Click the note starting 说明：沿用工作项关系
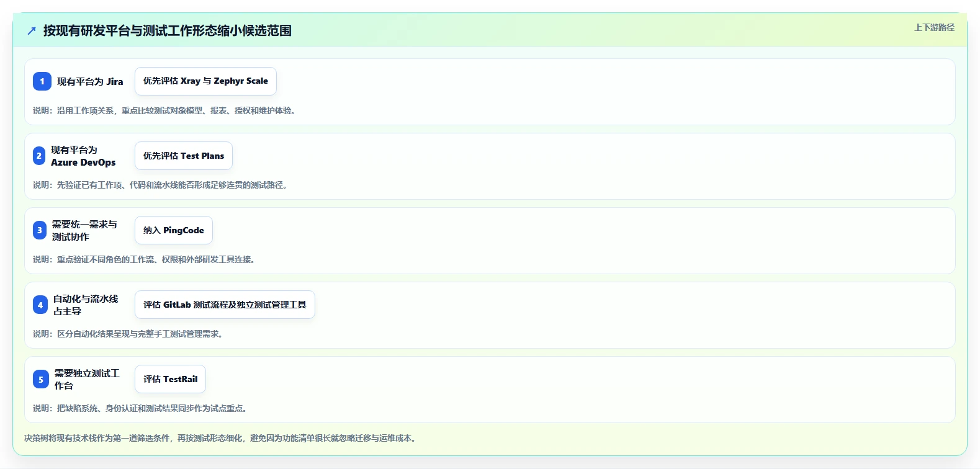The height and width of the screenshot is (469, 980). tap(166, 110)
